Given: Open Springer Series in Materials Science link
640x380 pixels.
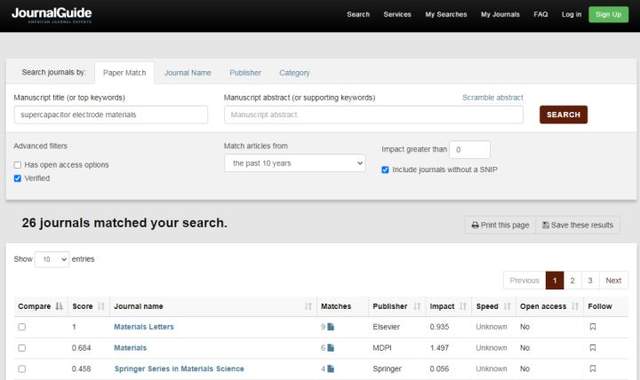Looking at the screenshot, I should coord(179,369).
